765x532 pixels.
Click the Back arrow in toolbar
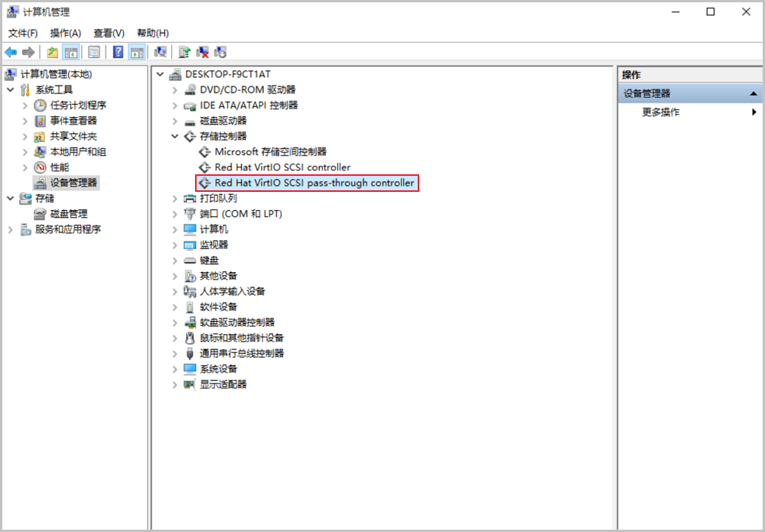tap(11, 52)
